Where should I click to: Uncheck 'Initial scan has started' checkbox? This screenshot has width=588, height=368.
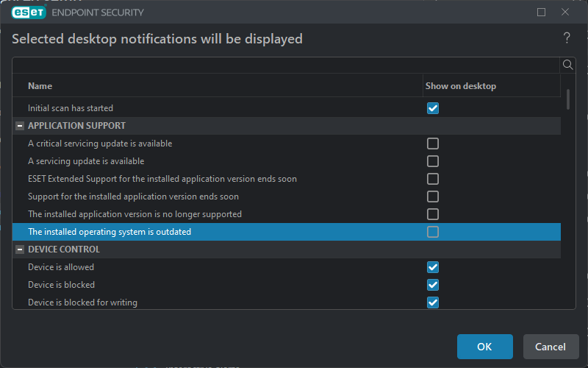pyautogui.click(x=433, y=108)
